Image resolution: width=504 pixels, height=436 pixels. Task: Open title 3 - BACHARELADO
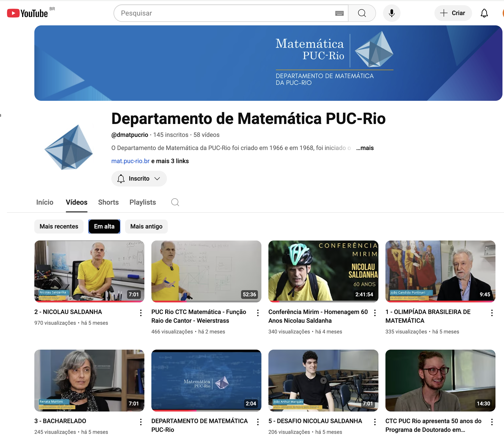[x=60, y=421]
